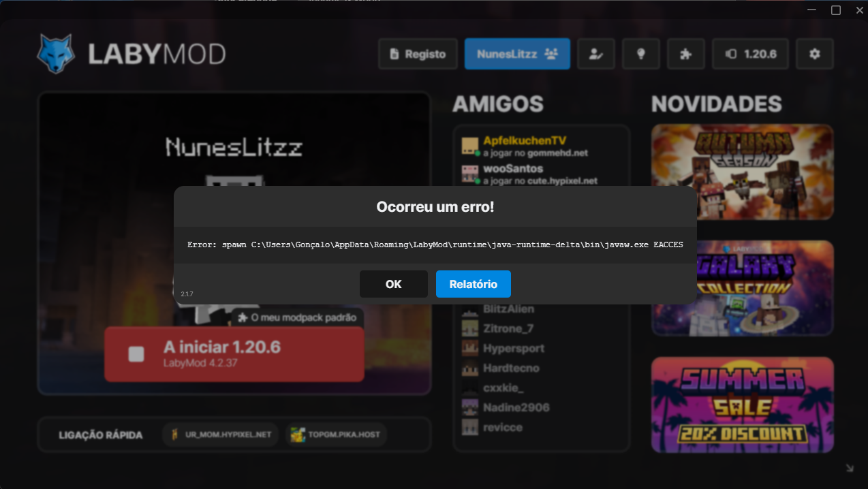Screen dimensions: 868x489
Task: Click ApfelkuchenTV's avatar head icon
Action: (470, 145)
